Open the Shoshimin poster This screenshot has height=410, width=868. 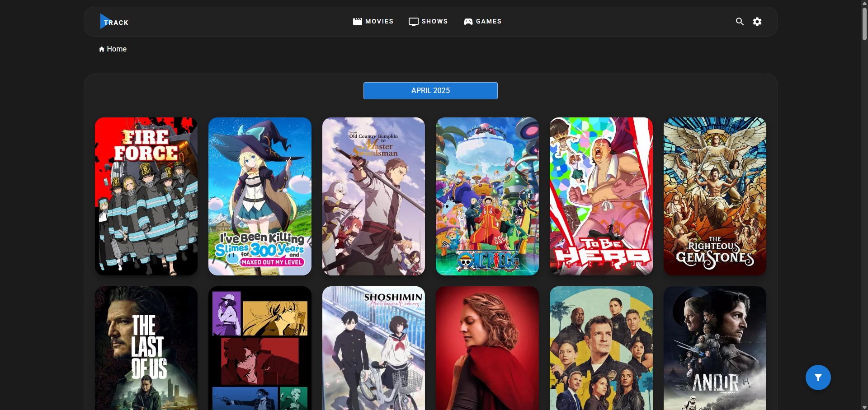[373, 348]
